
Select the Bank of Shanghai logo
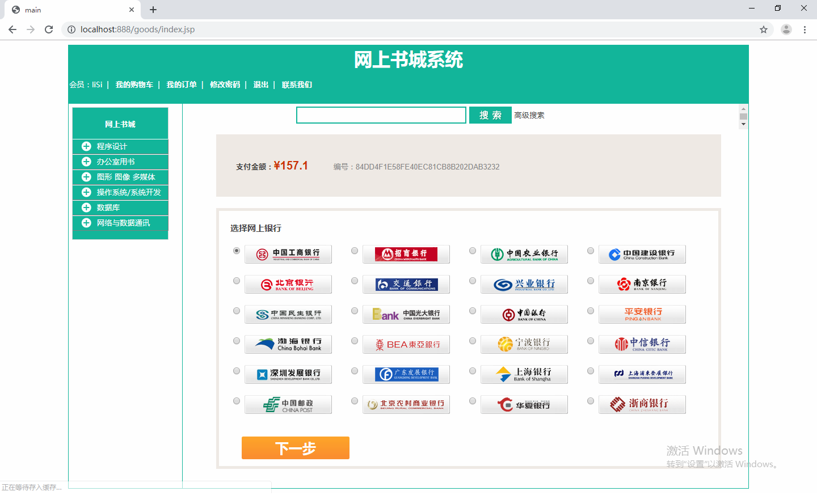pyautogui.click(x=524, y=375)
